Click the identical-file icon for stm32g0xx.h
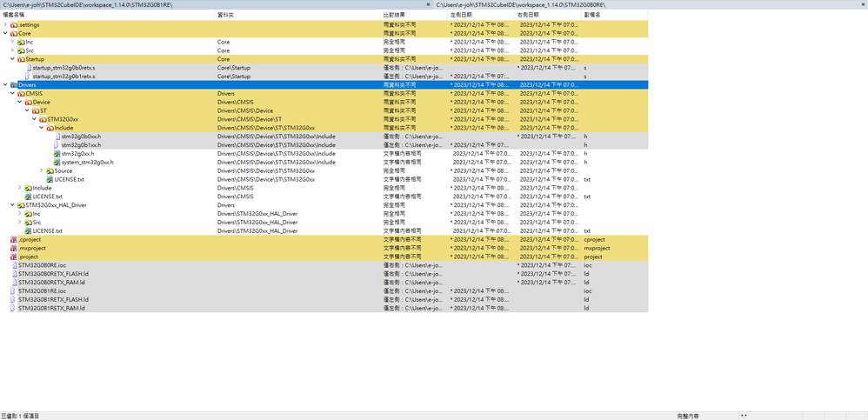Image resolution: width=868 pixels, height=420 pixels. [x=57, y=153]
